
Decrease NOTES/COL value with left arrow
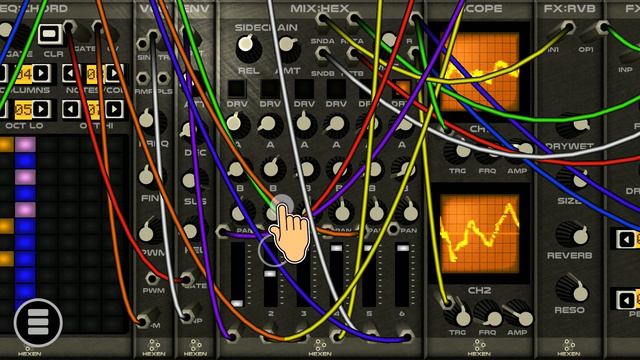tap(71, 73)
